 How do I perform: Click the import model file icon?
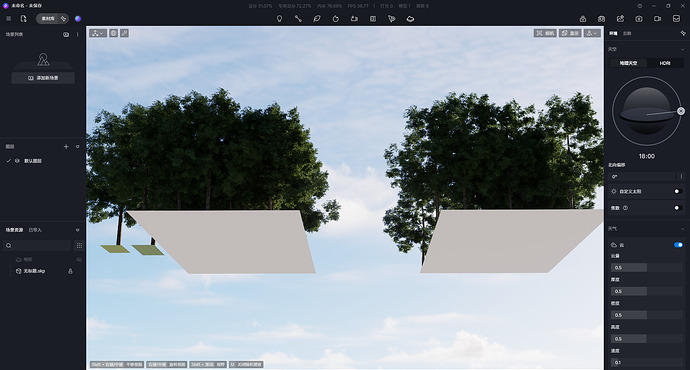point(23,18)
